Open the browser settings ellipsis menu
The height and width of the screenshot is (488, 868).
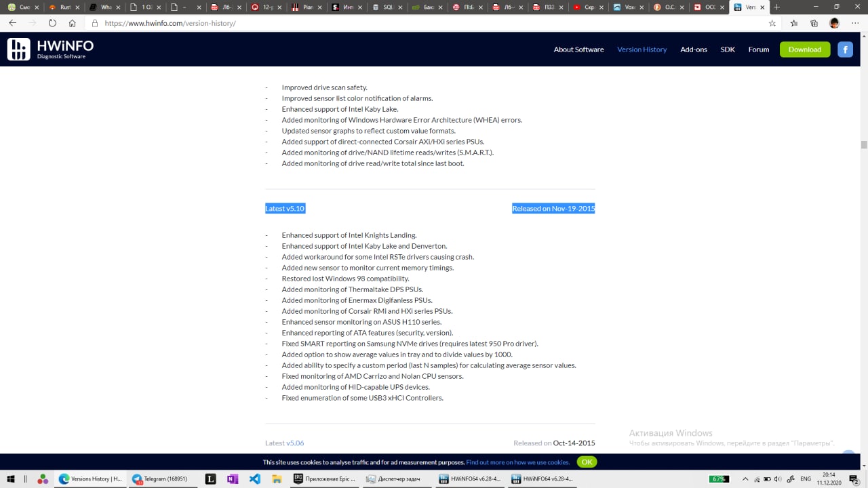(x=854, y=23)
